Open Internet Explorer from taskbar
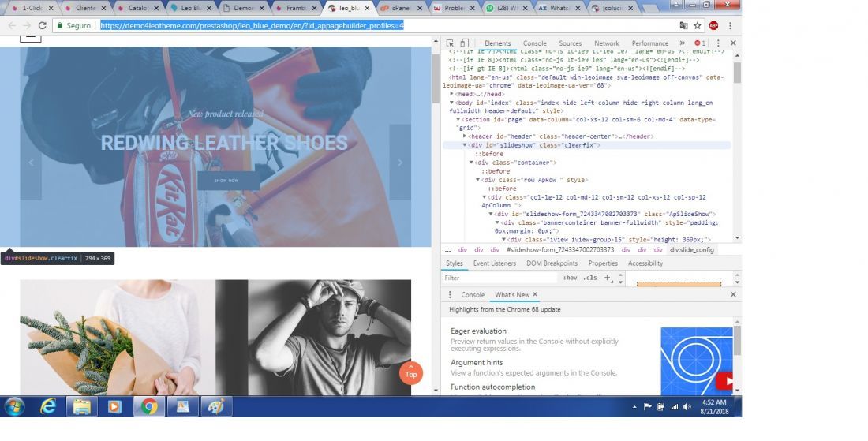This screenshot has width=868, height=441. tap(49, 407)
